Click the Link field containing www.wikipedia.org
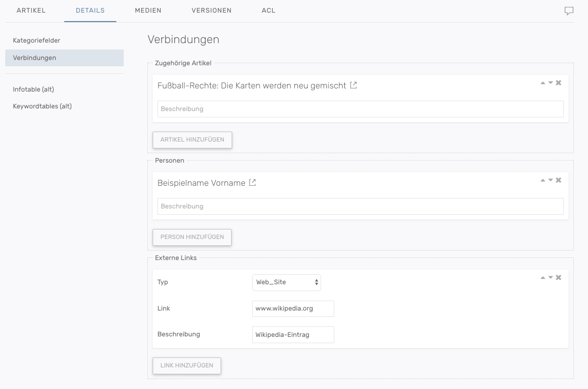Screen dimensions: 588x389 click(x=293, y=308)
